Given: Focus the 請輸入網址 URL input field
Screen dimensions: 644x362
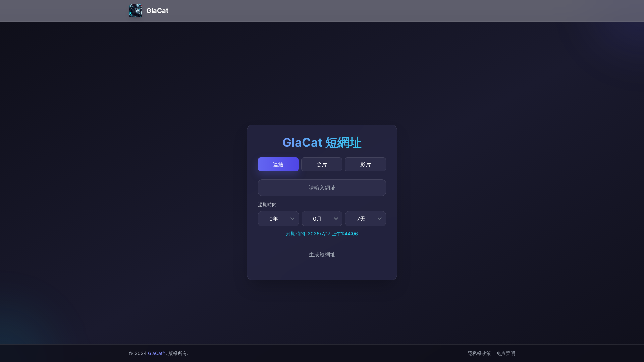Looking at the screenshot, I should click(x=322, y=188).
